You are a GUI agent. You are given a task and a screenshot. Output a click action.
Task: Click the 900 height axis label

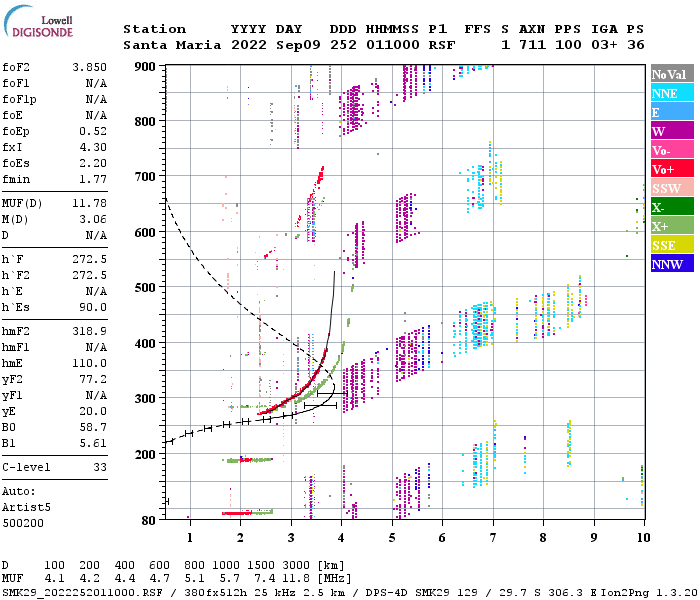(145, 67)
